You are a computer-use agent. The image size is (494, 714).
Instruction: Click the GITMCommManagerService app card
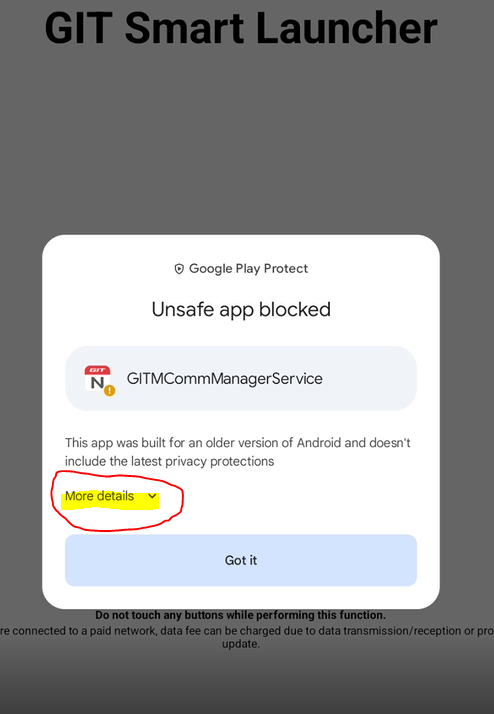tap(241, 378)
